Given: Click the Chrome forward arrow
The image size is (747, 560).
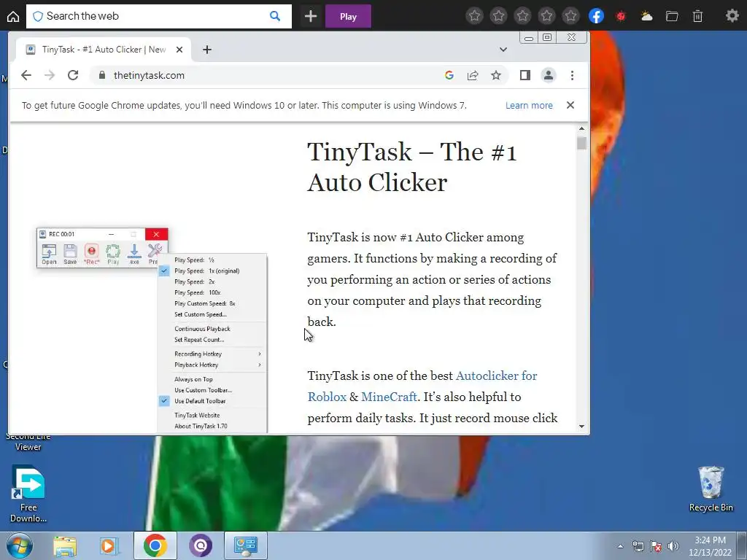Looking at the screenshot, I should click(50, 75).
